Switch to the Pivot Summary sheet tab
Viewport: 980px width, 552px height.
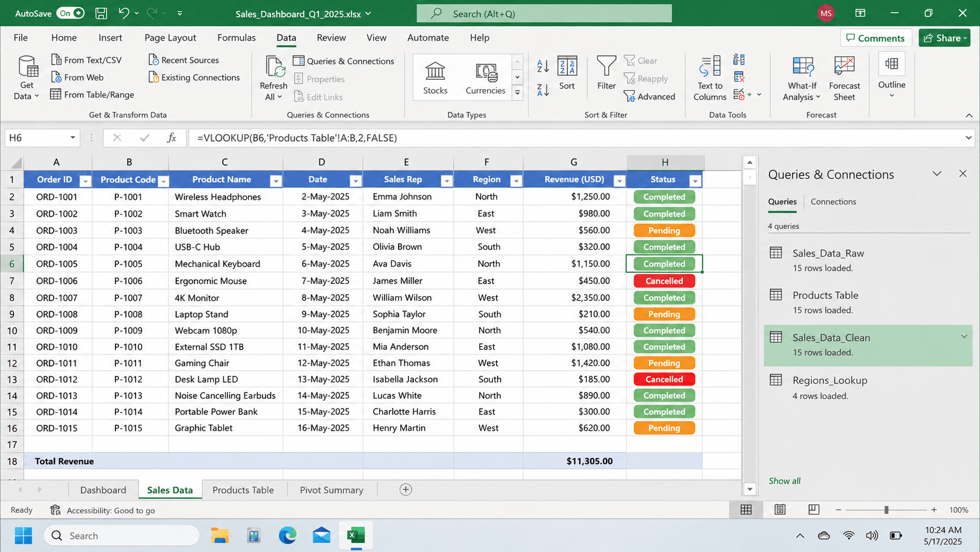pyautogui.click(x=332, y=490)
